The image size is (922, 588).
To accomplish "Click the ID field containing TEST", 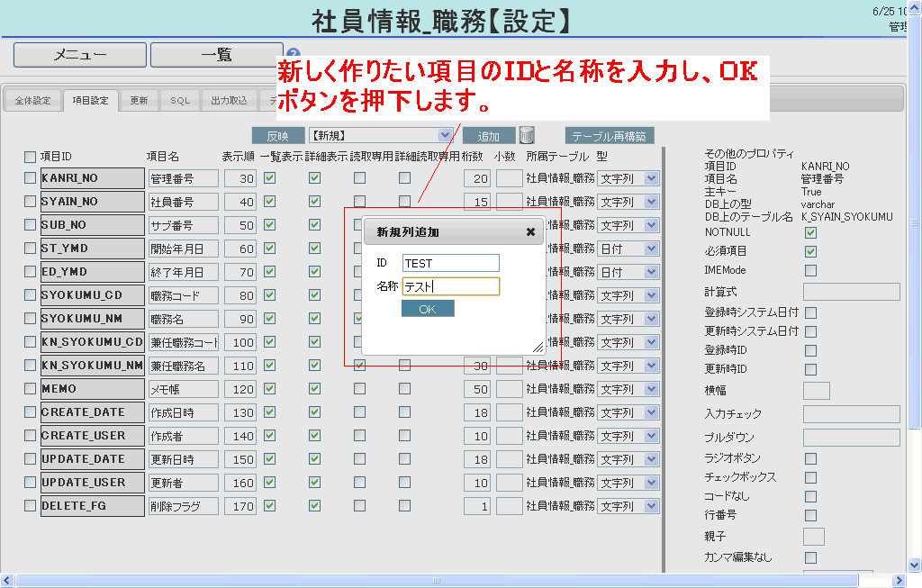I will 450,263.
